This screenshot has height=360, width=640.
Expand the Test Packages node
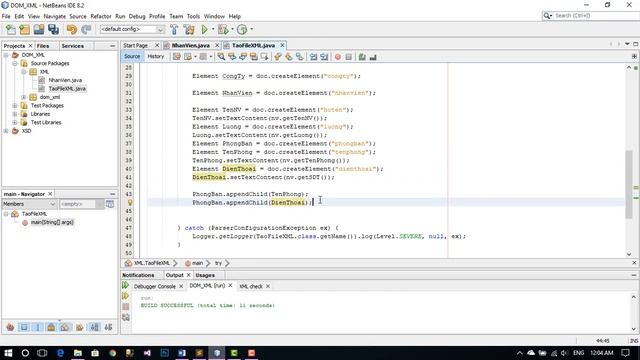(x=15, y=106)
